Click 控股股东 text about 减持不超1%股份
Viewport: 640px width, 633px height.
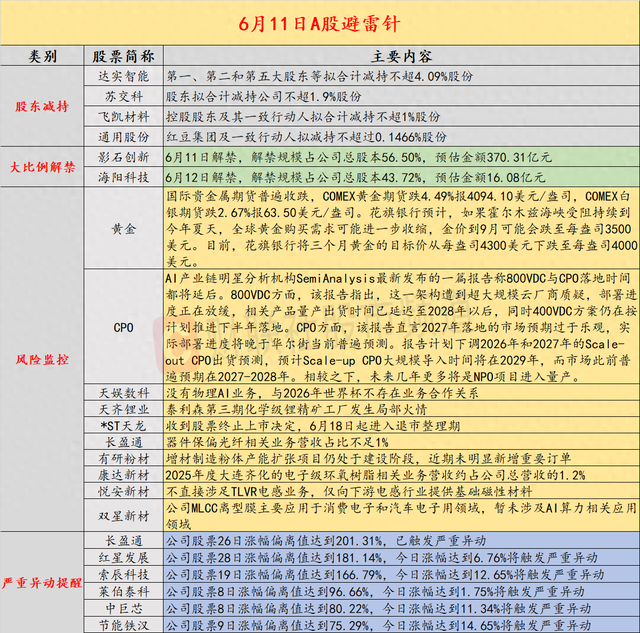coord(303,117)
